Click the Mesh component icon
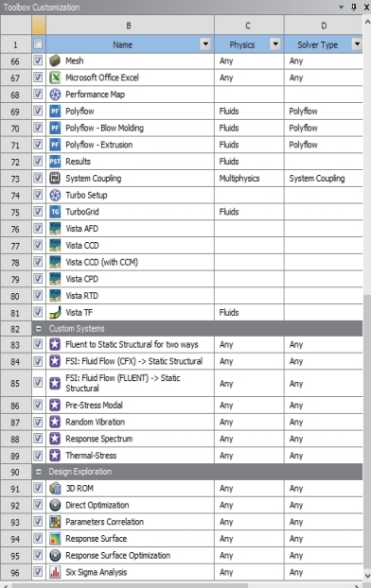371x588 pixels. pos(55,61)
